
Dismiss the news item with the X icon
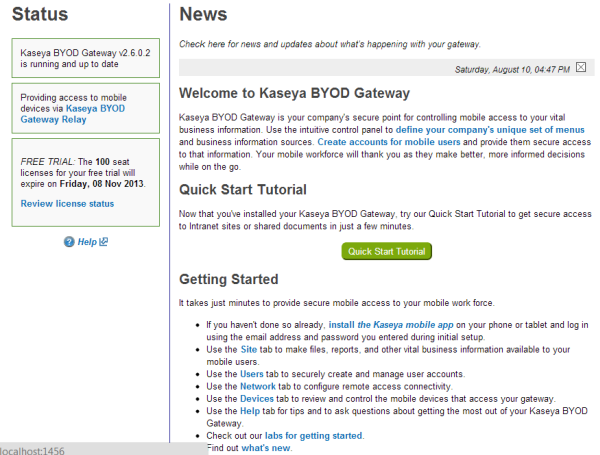coord(580,67)
